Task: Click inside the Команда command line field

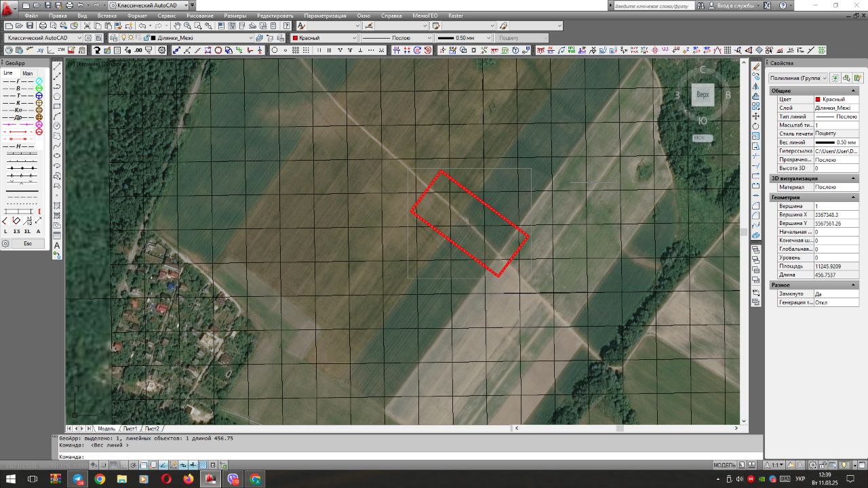Action: [x=271, y=455]
